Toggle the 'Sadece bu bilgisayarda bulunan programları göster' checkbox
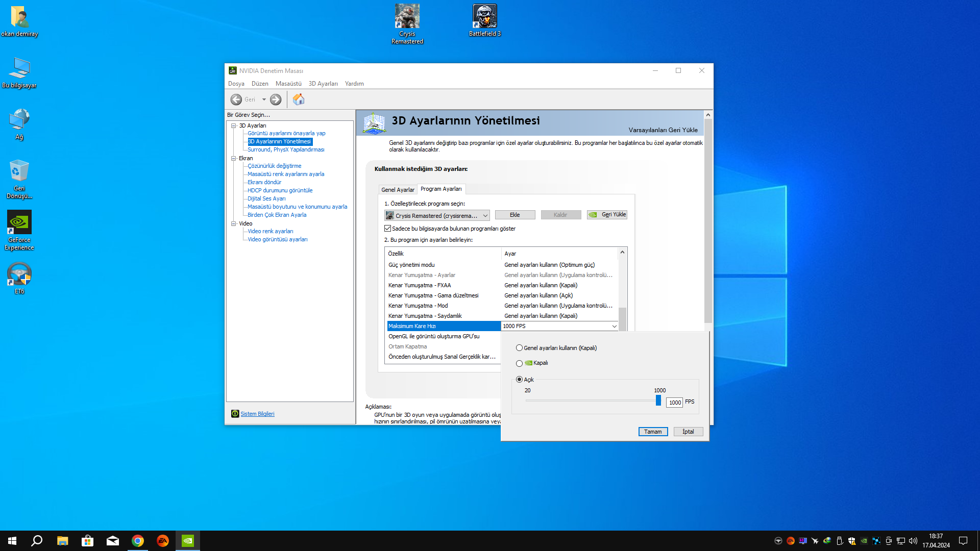This screenshot has height=551, width=980. point(388,229)
